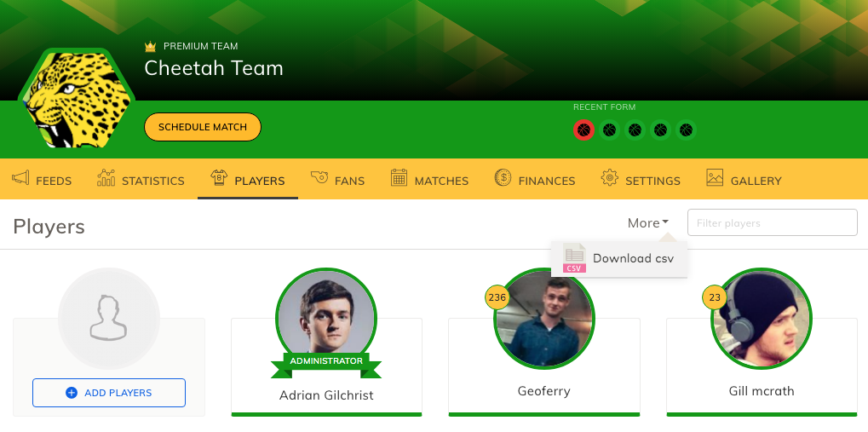
Task: Click the Feeds megaphone icon
Action: pos(20,178)
